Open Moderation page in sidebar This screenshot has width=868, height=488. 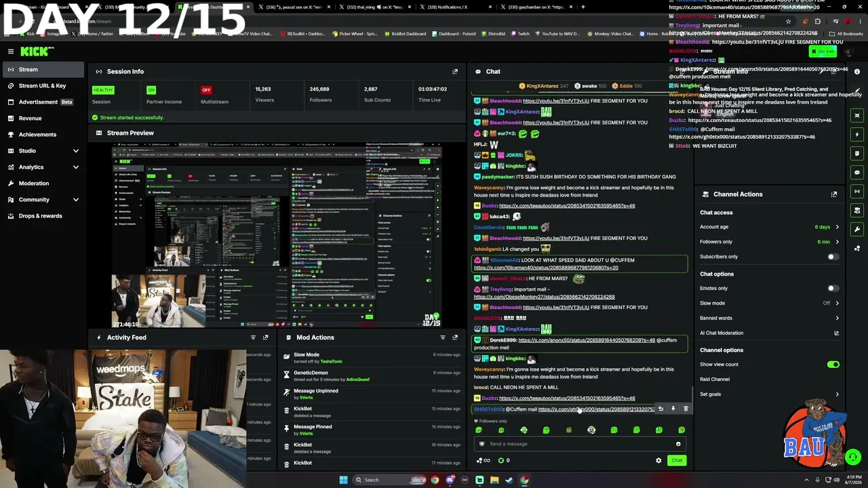pos(43,183)
